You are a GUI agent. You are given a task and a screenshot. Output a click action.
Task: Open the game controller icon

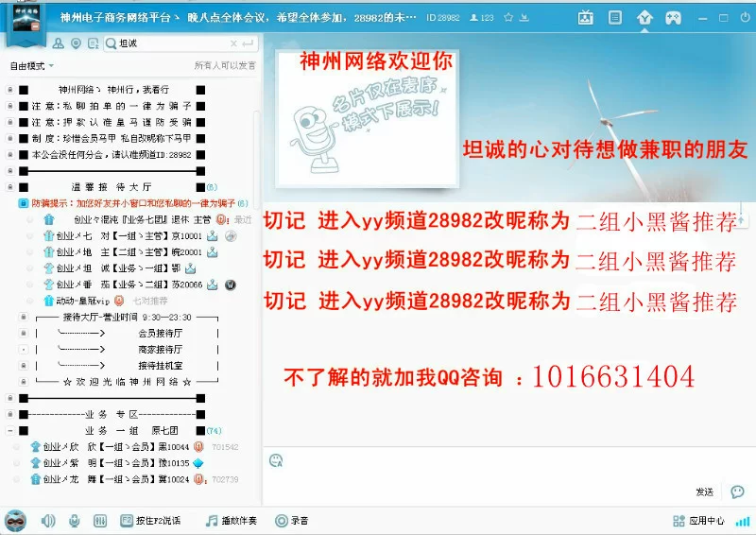point(674,17)
